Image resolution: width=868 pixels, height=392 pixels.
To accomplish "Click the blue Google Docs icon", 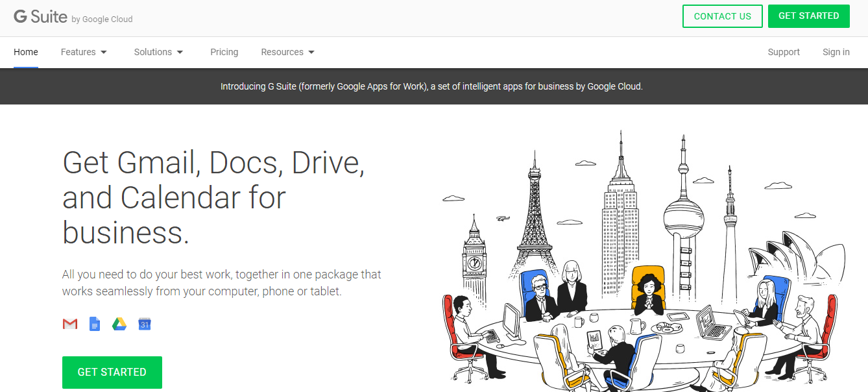I will click(x=95, y=324).
